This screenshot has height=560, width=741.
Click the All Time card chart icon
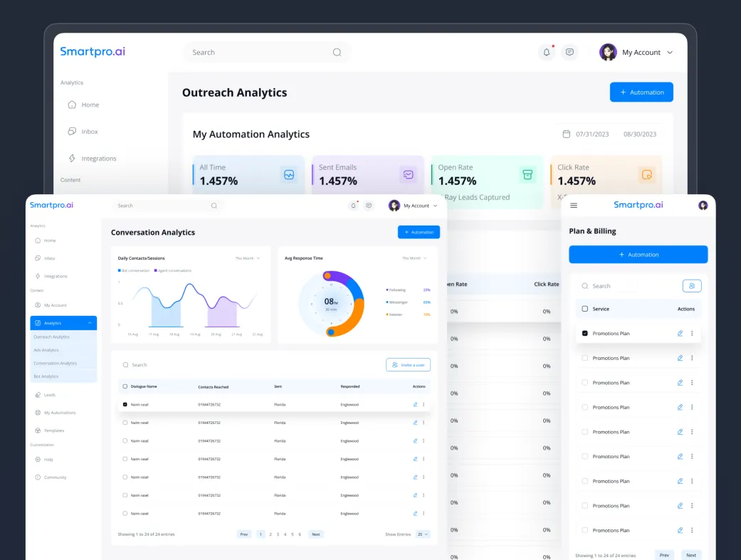[x=289, y=174]
